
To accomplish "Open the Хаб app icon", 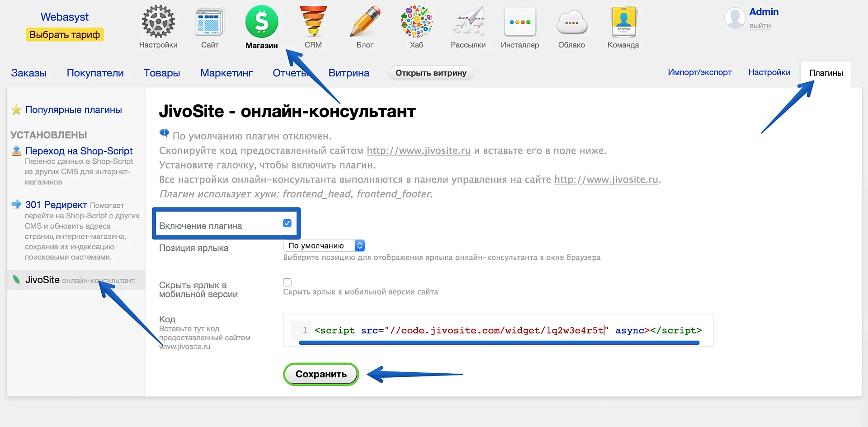I will click(x=416, y=21).
